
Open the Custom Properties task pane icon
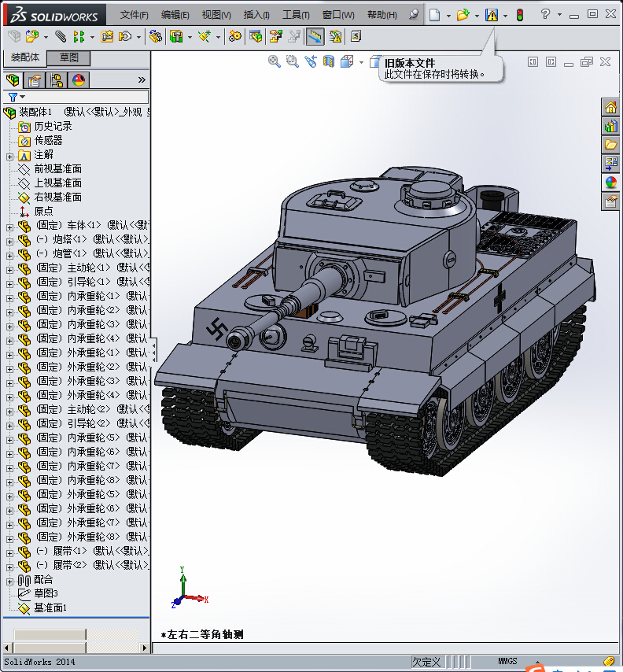coord(610,201)
